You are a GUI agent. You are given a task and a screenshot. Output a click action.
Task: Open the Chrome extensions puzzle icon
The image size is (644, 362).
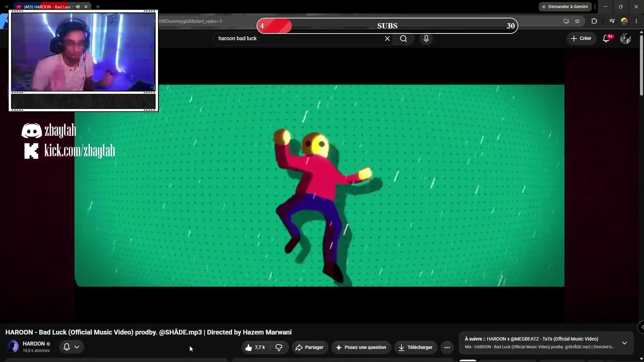(594, 21)
